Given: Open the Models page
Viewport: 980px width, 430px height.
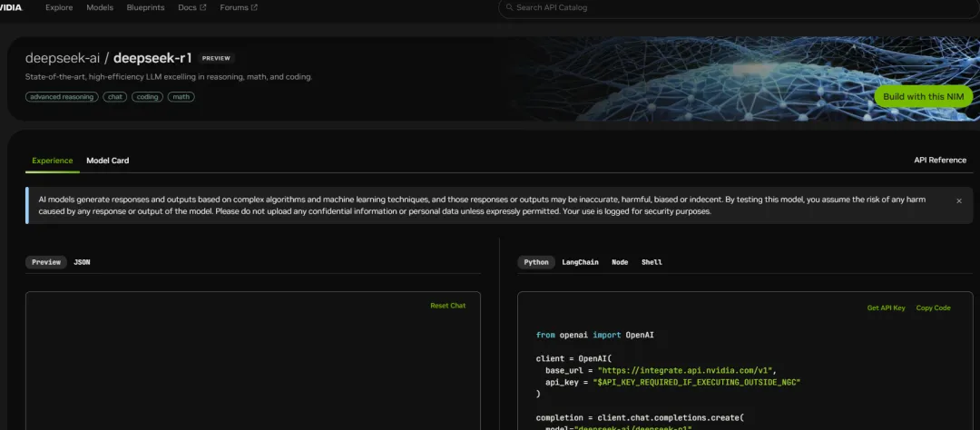Looking at the screenshot, I should pos(100,7).
